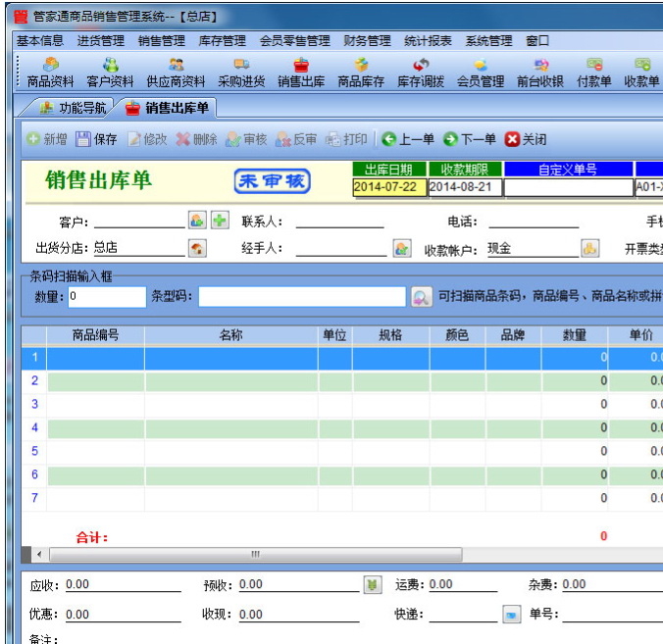The image size is (663, 644).
Task: Open 收款单 toolbar icon
Action: [641, 73]
